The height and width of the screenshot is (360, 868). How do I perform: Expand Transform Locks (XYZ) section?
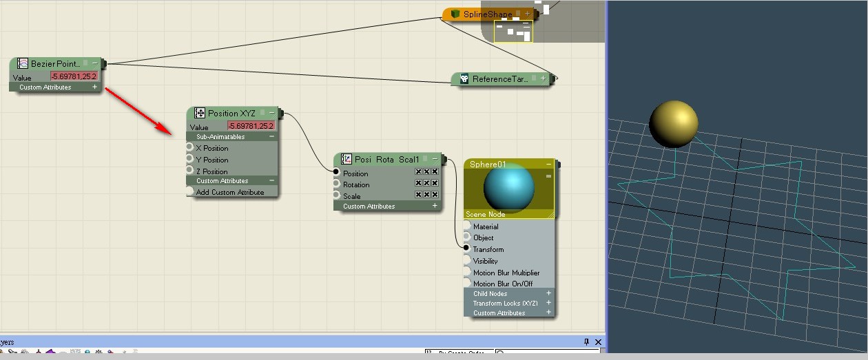(548, 303)
